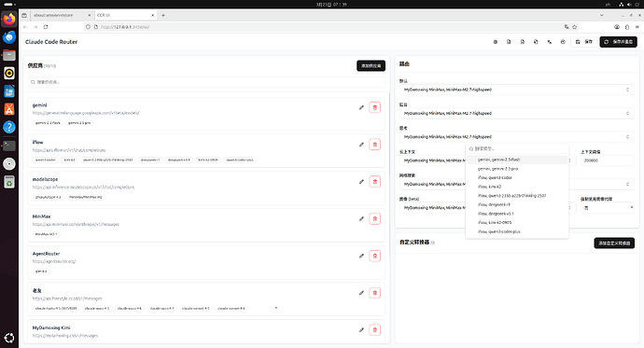Edit the 老友 provider

pos(361,293)
